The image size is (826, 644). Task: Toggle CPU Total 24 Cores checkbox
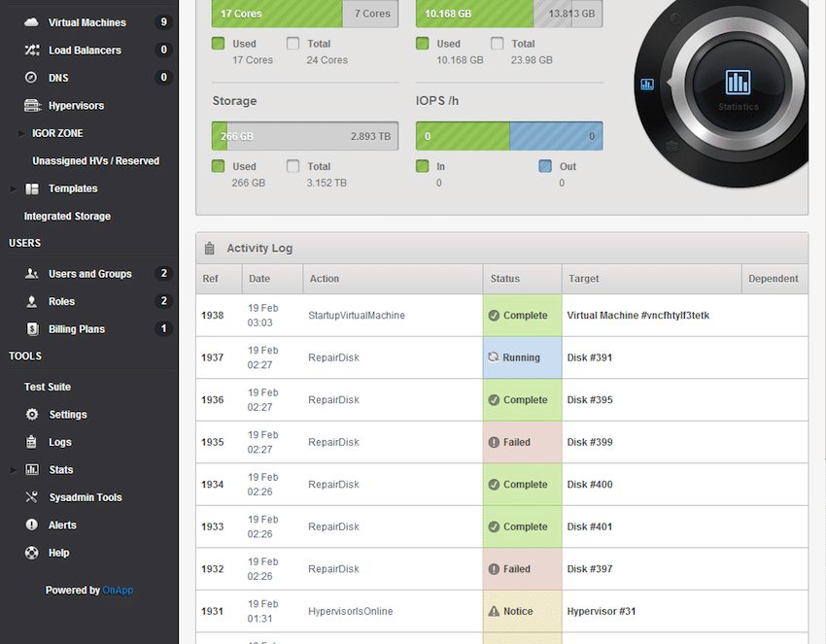pyautogui.click(x=293, y=43)
